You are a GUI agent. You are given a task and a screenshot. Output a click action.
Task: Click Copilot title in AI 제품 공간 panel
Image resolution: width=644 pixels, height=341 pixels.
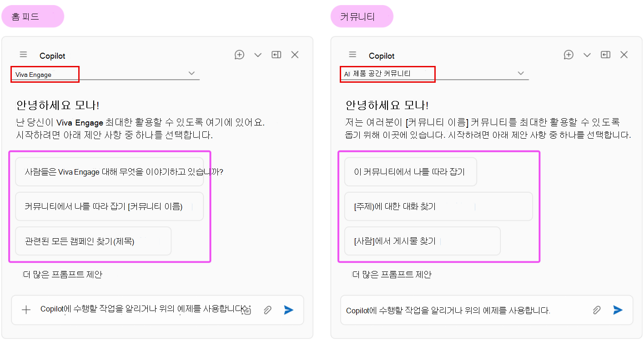click(x=382, y=56)
